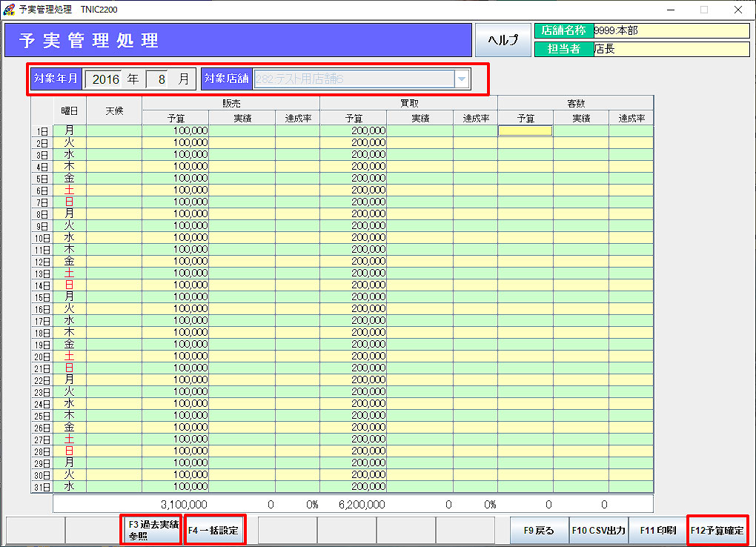Click F10 CSV出力 export button
The width and height of the screenshot is (756, 547).
[x=598, y=531]
